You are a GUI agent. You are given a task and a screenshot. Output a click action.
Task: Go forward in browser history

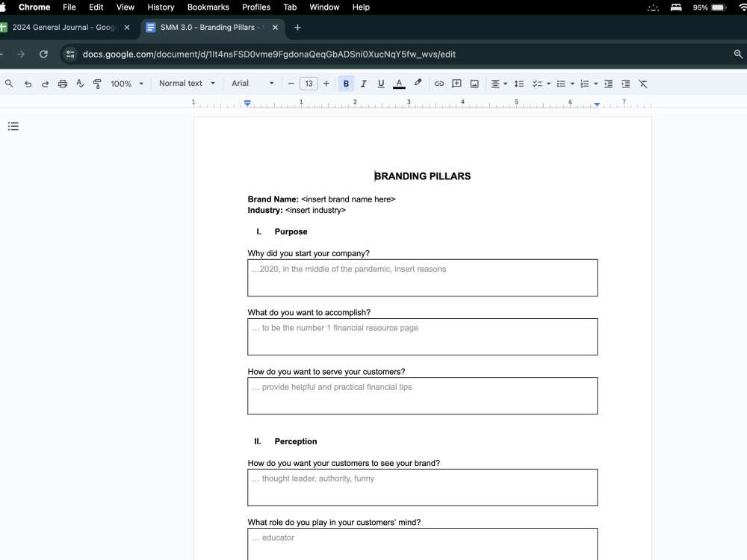coord(20,55)
